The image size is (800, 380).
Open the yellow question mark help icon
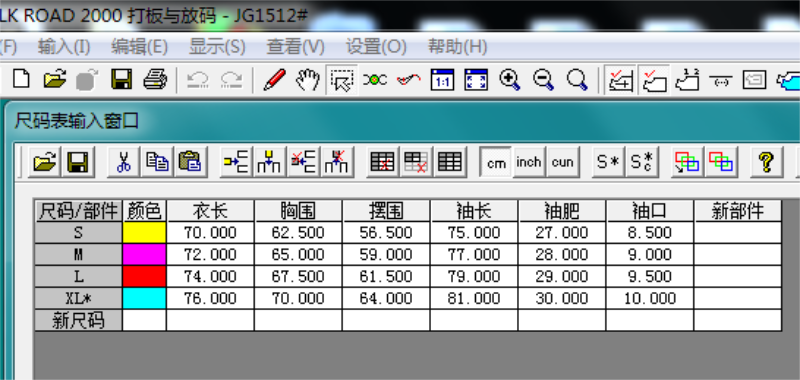pos(766,162)
